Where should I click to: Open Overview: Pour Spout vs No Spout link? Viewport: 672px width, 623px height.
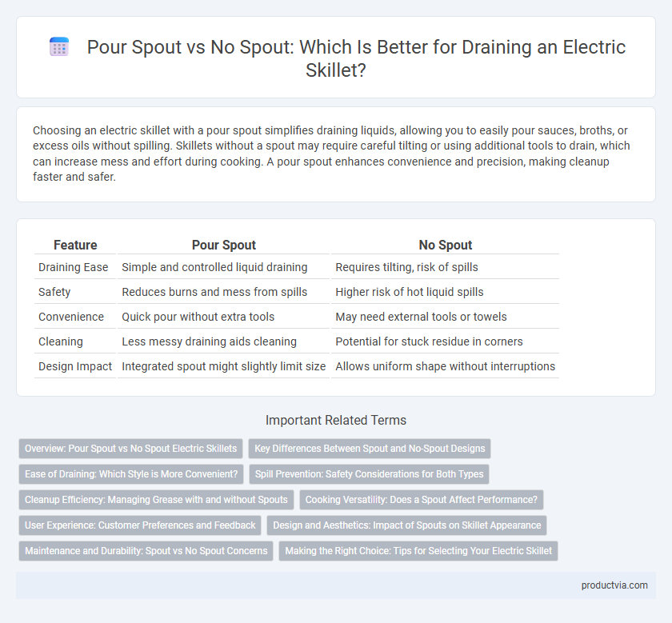[130, 448]
